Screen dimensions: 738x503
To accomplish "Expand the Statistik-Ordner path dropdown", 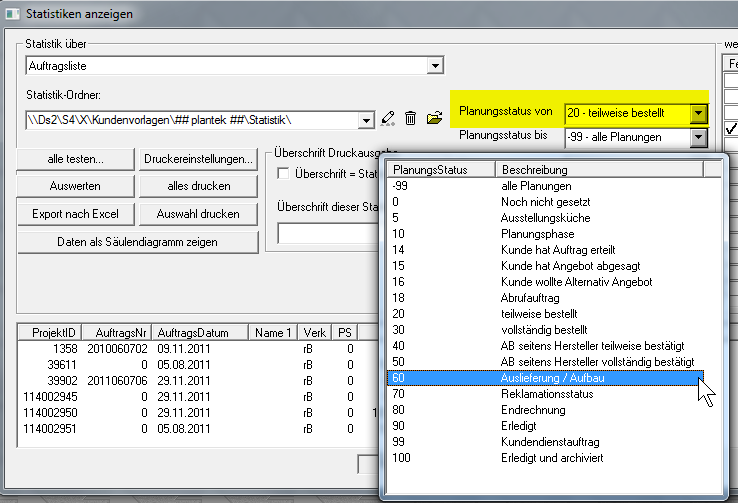I will coord(366,120).
